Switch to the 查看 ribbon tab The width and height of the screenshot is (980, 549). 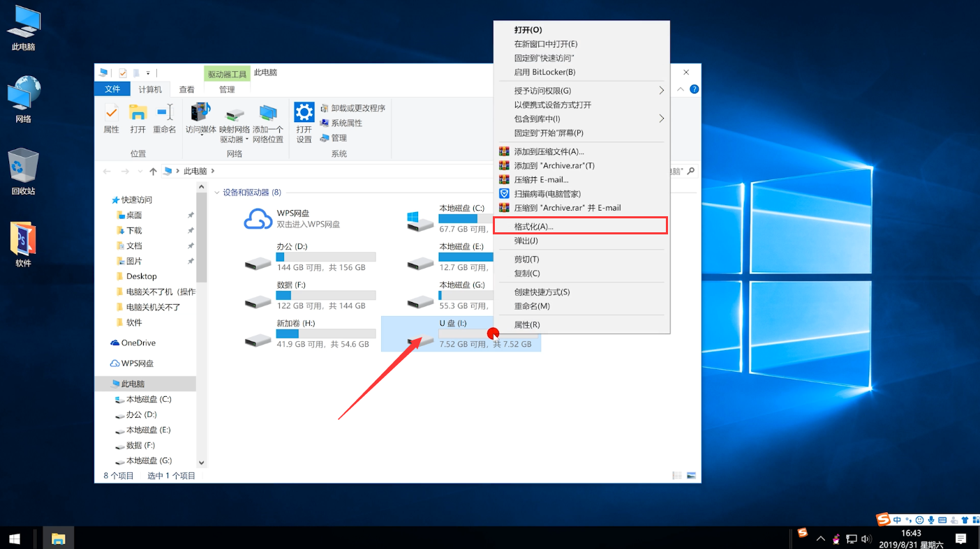[187, 89]
